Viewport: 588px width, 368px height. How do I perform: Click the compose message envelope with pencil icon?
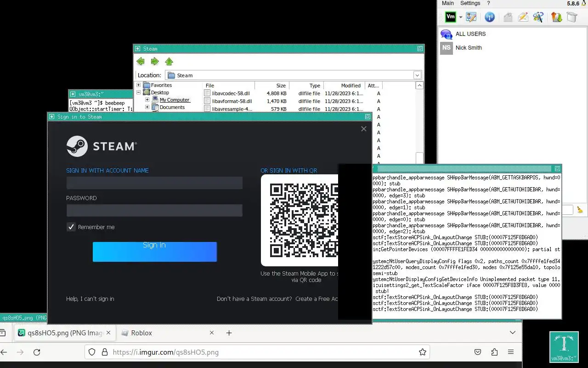click(x=523, y=17)
